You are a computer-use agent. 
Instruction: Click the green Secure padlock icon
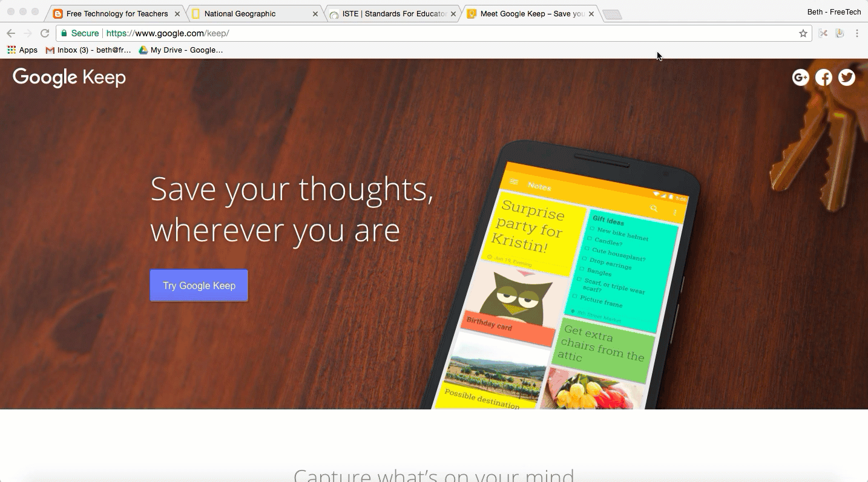click(64, 33)
